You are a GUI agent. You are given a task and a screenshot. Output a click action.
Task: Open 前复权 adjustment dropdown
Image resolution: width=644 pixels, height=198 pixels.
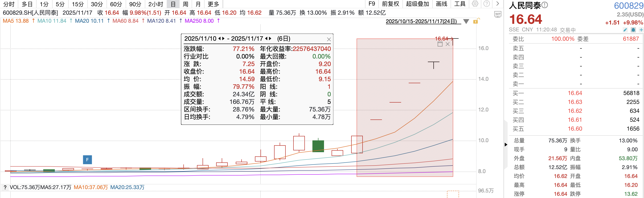390,4
